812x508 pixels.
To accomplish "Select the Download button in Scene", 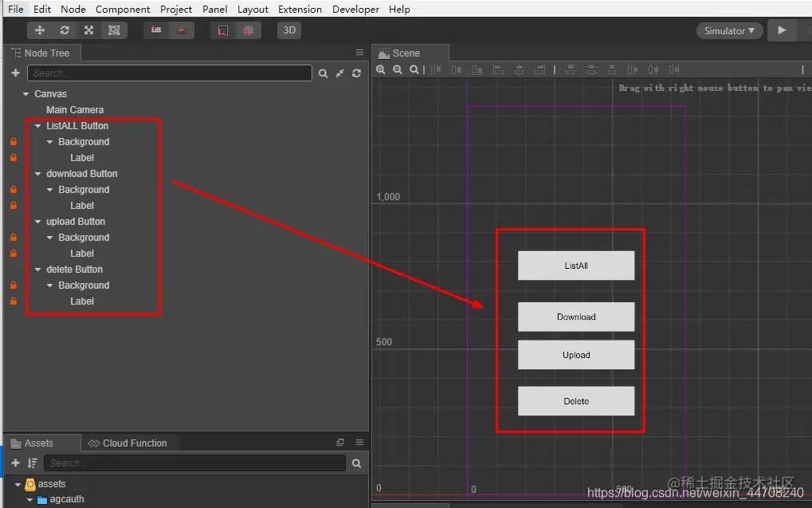I will click(576, 317).
